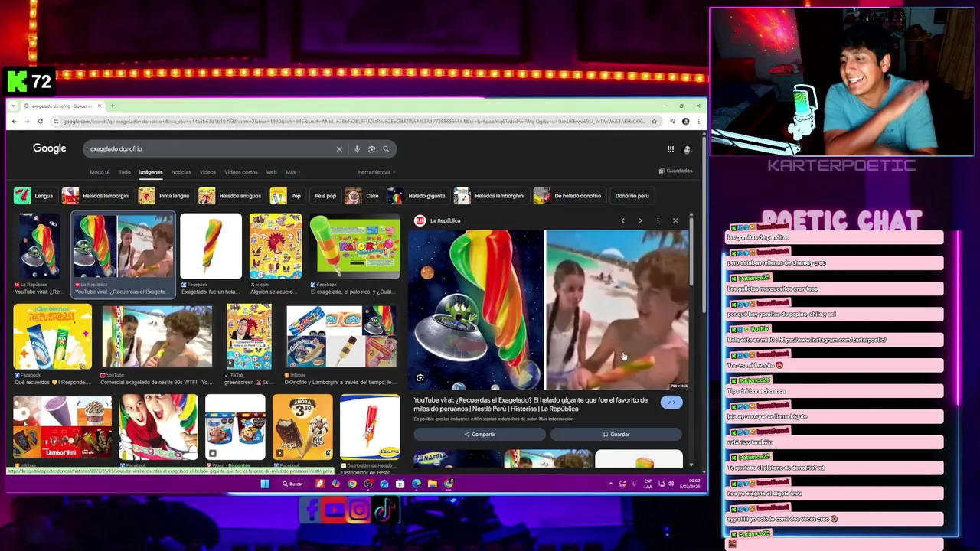Open a new browser tab
Image resolution: width=980 pixels, height=551 pixels.
point(112,106)
